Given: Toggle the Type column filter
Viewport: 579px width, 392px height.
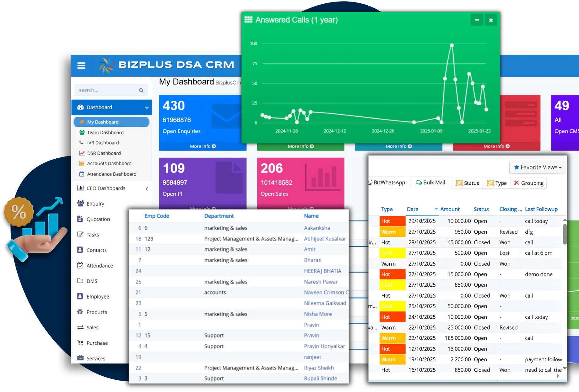Looking at the screenshot, I should [x=496, y=183].
